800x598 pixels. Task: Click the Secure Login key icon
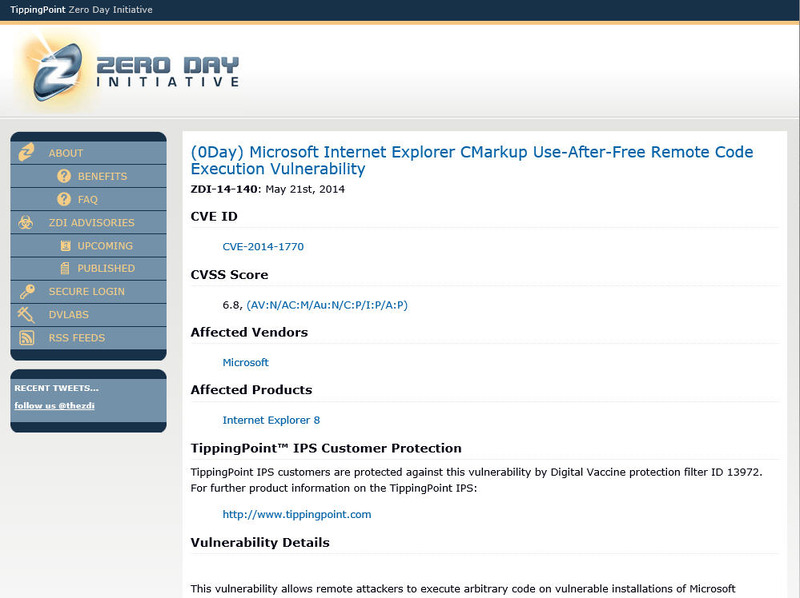(x=28, y=291)
